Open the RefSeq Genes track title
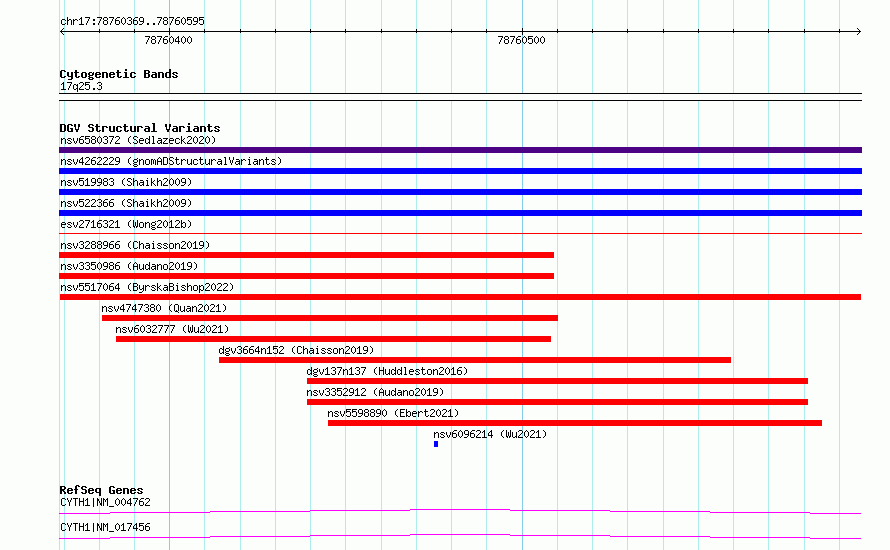Viewport: 890px width, 550px height. (102, 490)
